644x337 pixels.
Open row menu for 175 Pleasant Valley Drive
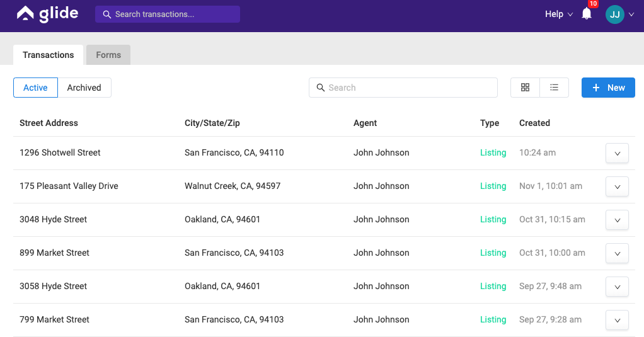(x=617, y=186)
